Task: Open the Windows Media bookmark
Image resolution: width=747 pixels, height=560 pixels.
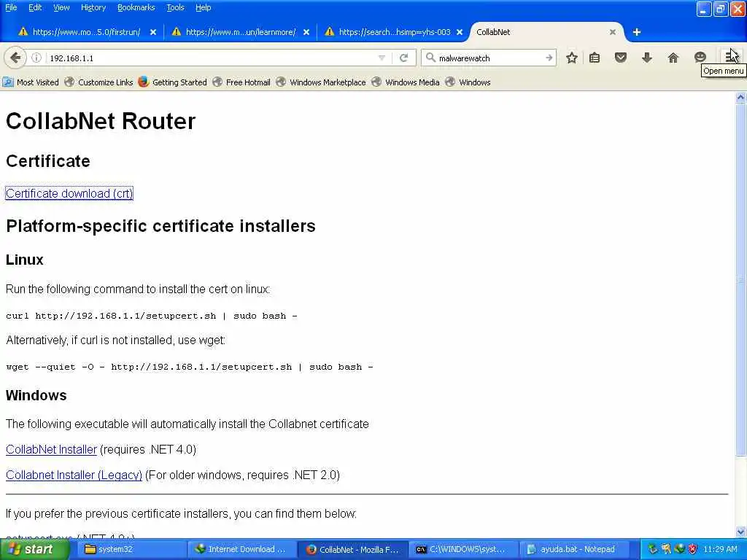Action: [x=406, y=82]
